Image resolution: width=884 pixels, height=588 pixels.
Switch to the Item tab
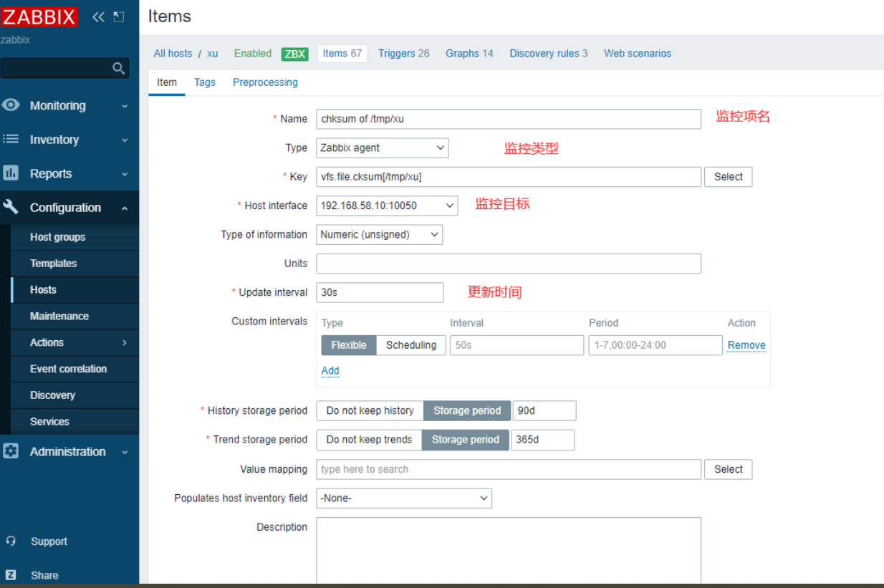[x=167, y=82]
